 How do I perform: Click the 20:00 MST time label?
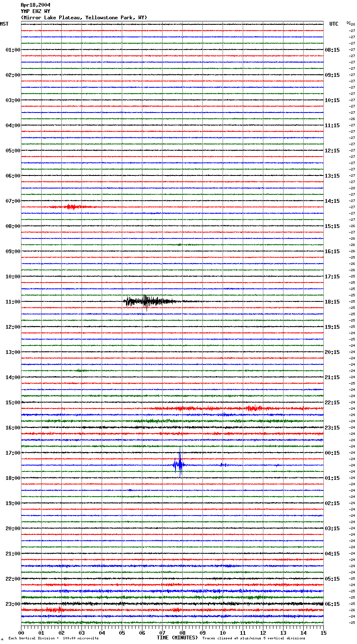[x=13, y=529]
